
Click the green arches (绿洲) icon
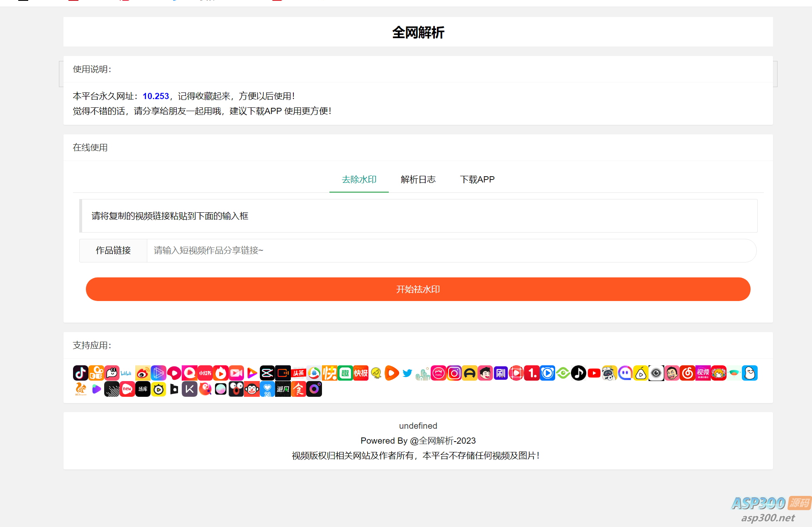[423, 373]
